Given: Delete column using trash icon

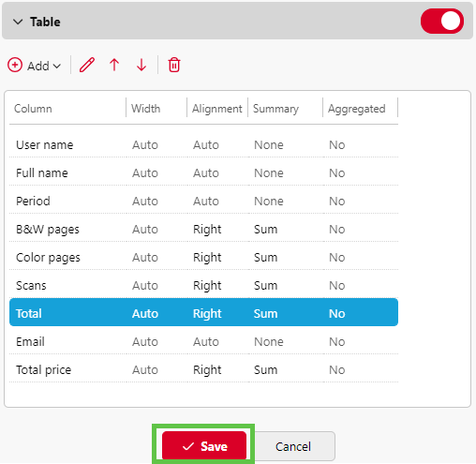Looking at the screenshot, I should (x=174, y=66).
